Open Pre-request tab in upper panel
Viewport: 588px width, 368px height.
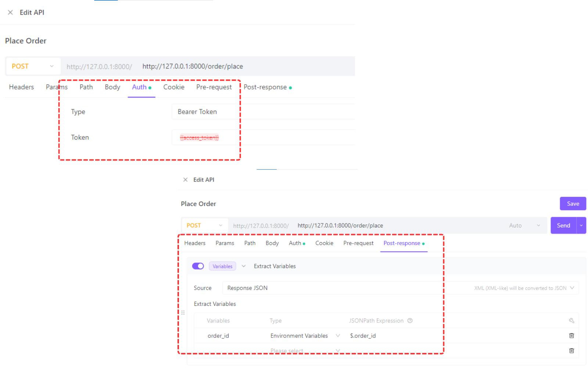[x=214, y=87]
